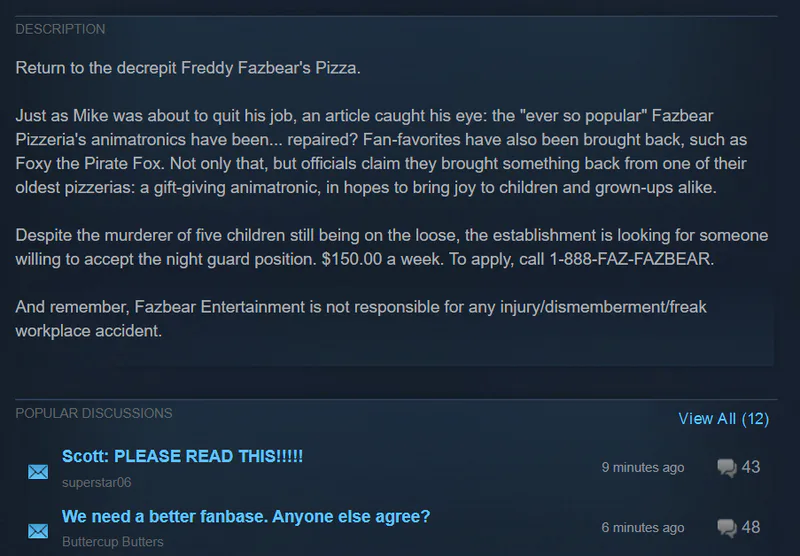Click the comment bubble icon next to 43

click(x=727, y=468)
